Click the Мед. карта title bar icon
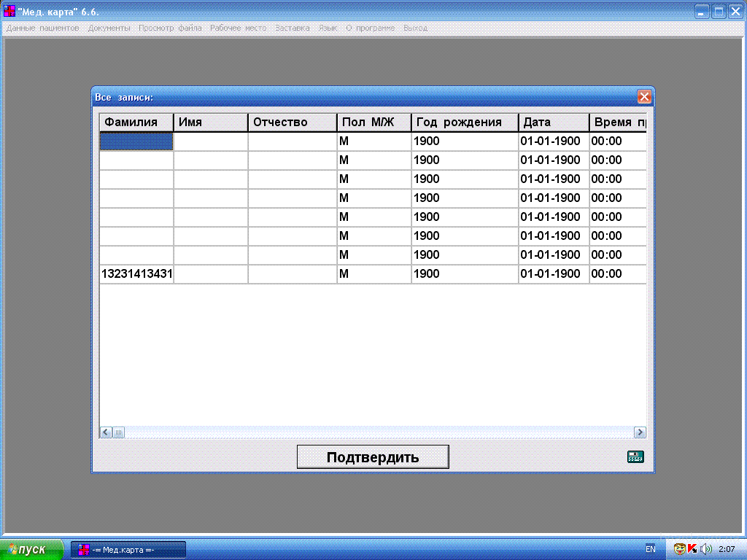This screenshot has height=560, width=747. [9, 12]
